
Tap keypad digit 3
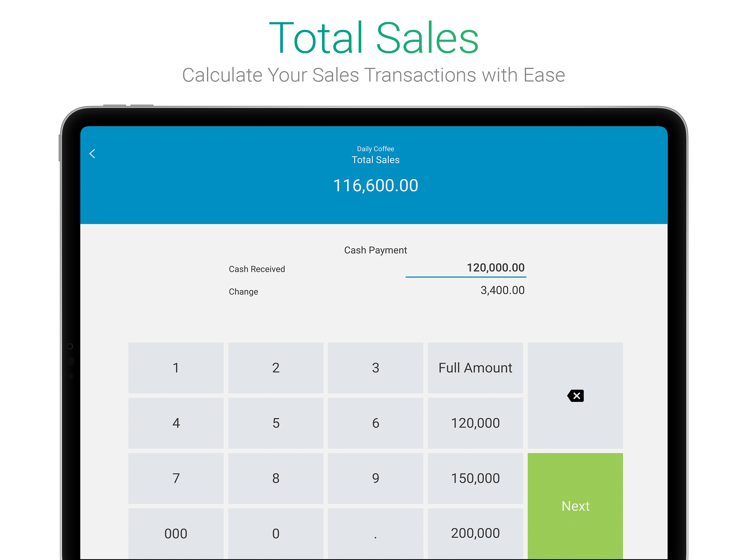coord(375,368)
